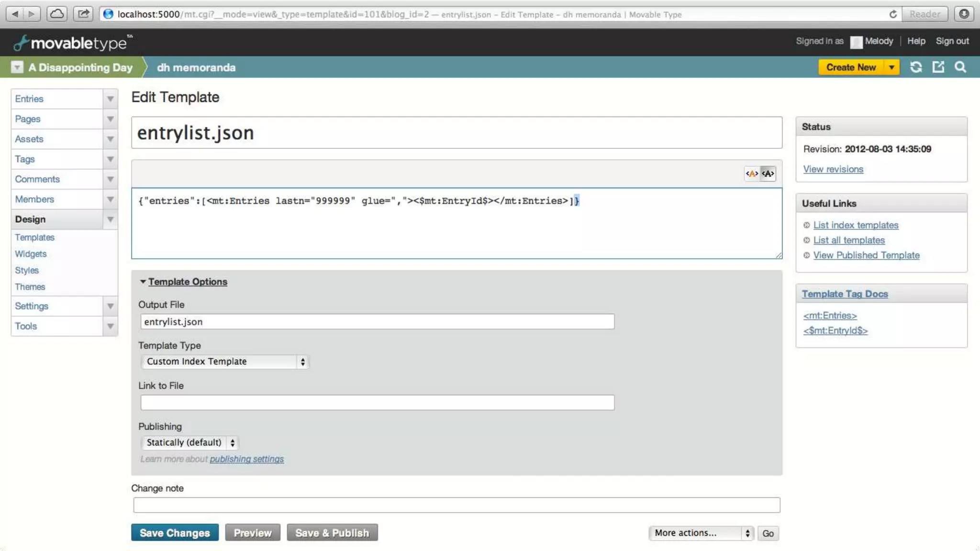This screenshot has width=980, height=551.
Task: Click the browser share icon
Action: pyautogui.click(x=83, y=14)
